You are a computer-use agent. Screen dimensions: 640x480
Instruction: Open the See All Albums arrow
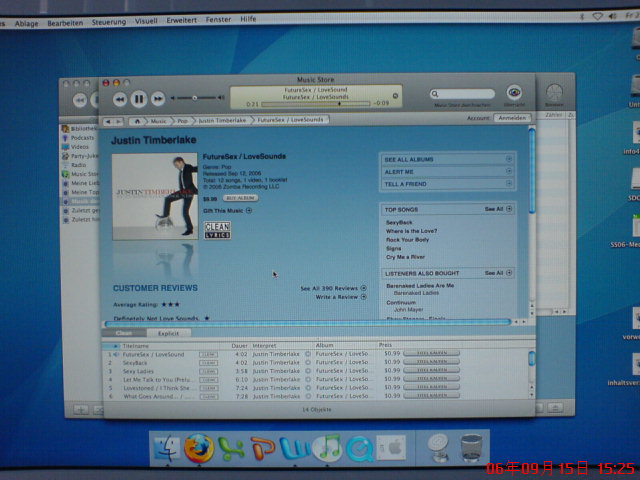point(508,159)
